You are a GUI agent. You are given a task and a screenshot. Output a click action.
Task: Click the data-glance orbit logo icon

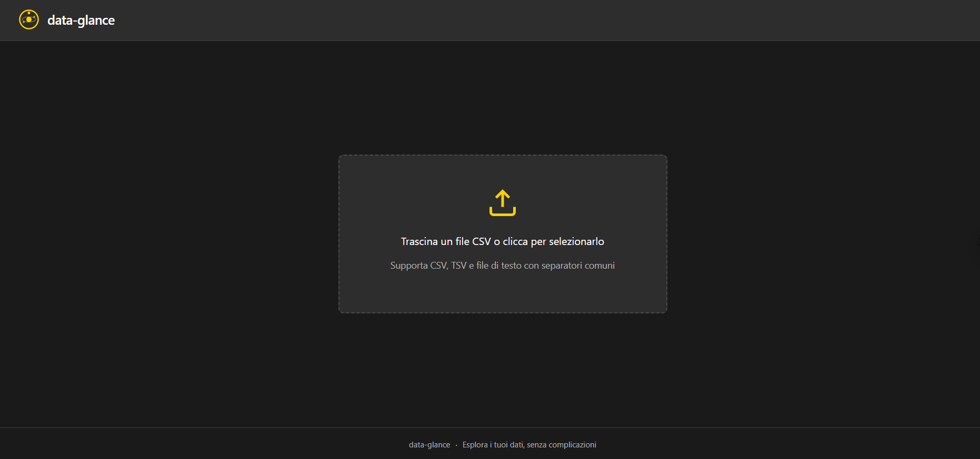(x=29, y=20)
